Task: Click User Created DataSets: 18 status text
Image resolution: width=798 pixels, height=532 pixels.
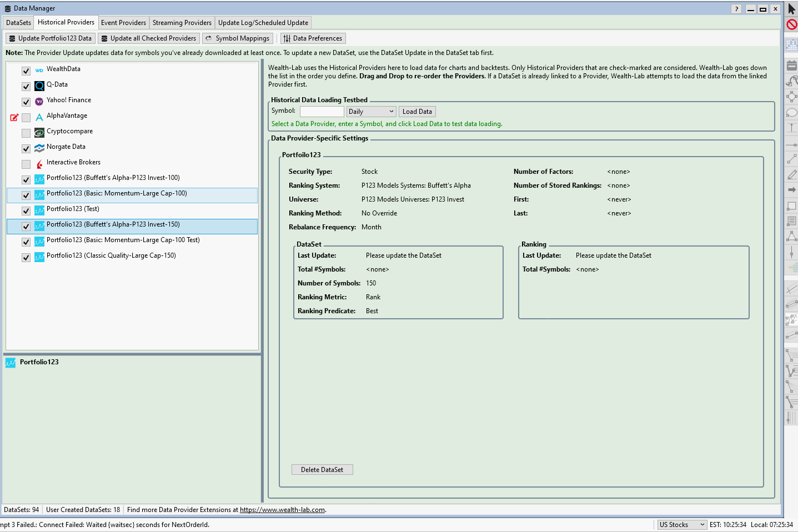Action: pos(83,510)
